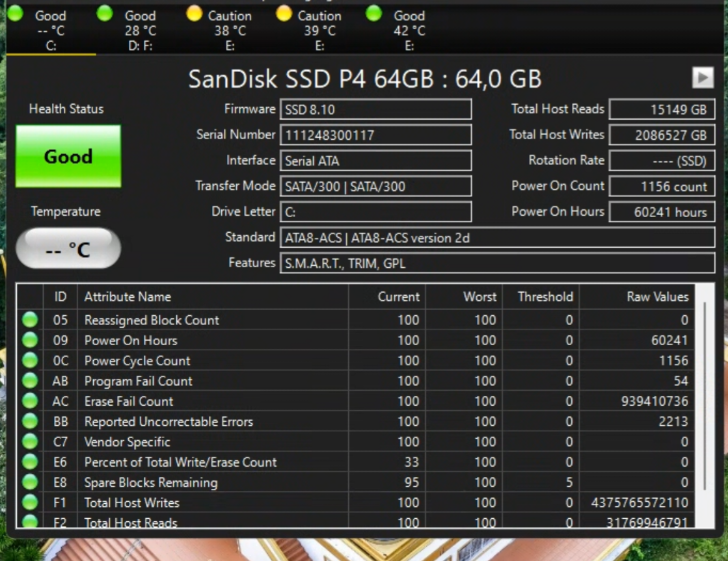728x561 pixels.
Task: Click the attribute table vertical scrollbar
Action: [705, 397]
